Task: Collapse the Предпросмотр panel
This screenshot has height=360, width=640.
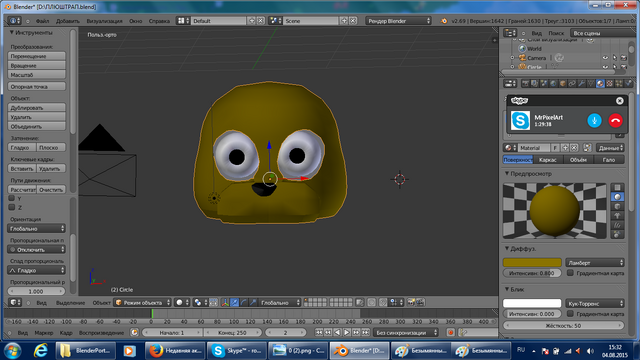Action: (x=507, y=173)
